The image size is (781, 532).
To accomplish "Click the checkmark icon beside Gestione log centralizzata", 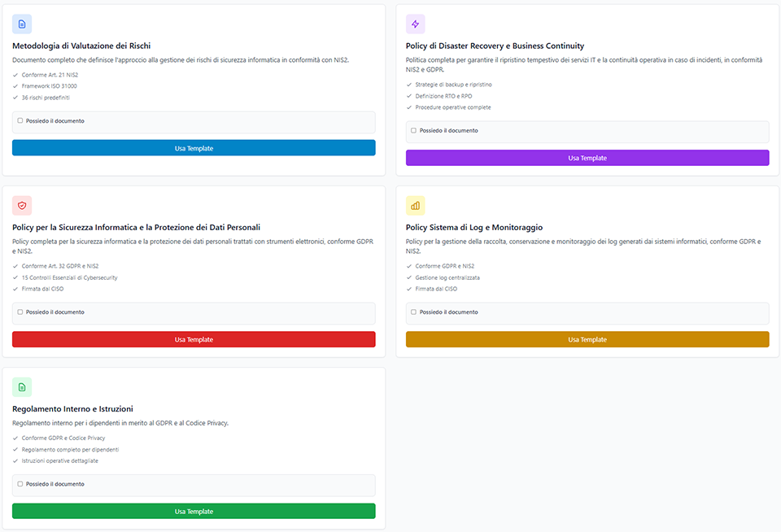I will click(x=409, y=277).
